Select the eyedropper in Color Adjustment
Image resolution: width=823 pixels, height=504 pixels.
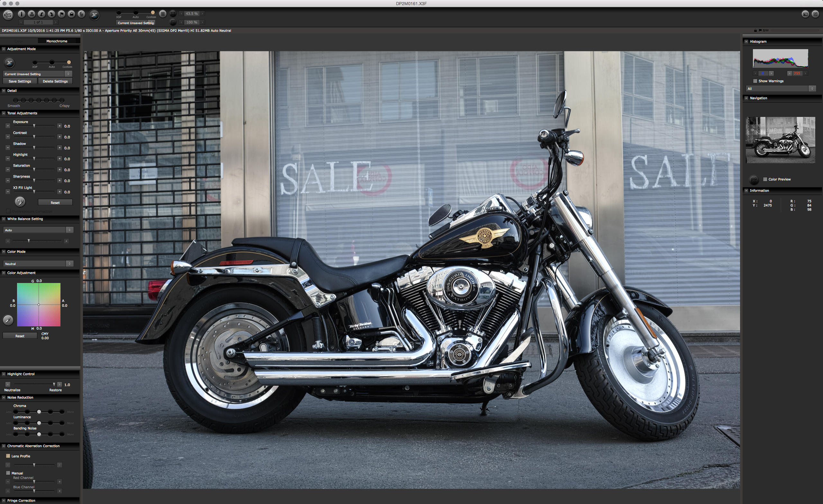[8, 320]
